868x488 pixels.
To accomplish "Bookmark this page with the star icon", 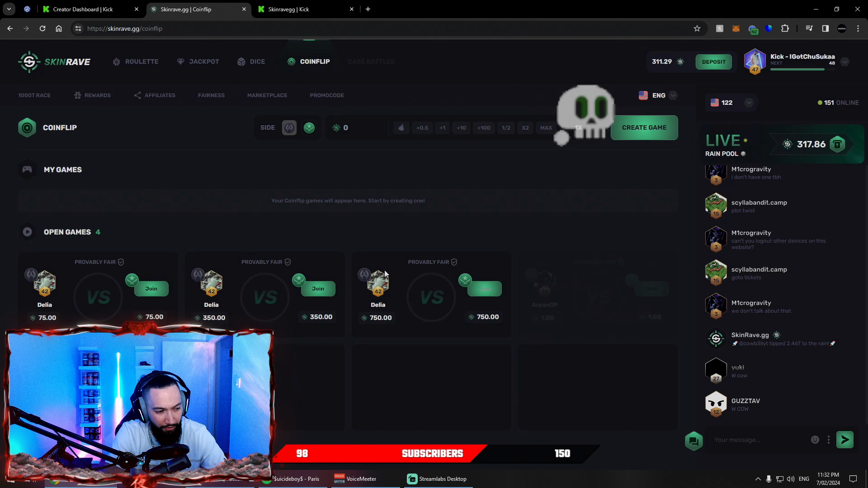I will pos(697,28).
